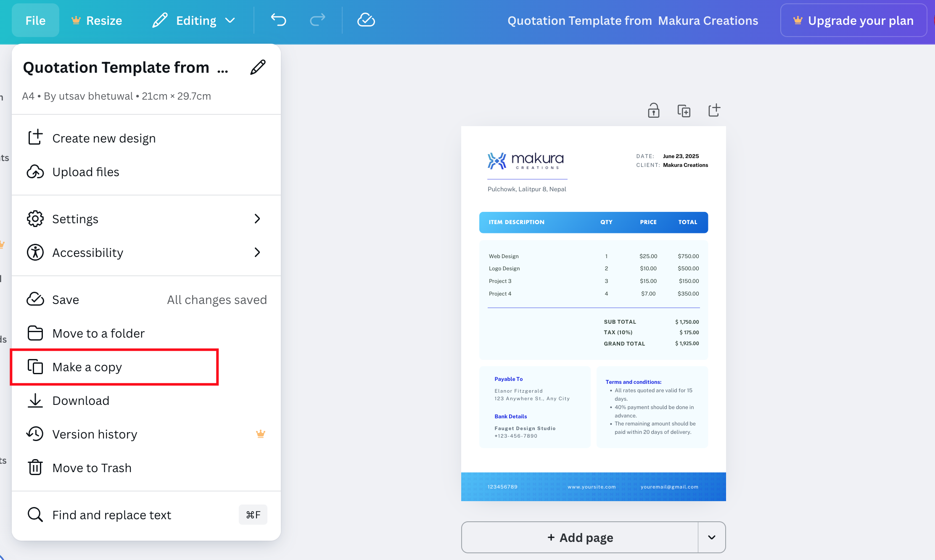The image size is (935, 560).
Task: Expand the Settings chevron arrow
Action: pos(257,219)
